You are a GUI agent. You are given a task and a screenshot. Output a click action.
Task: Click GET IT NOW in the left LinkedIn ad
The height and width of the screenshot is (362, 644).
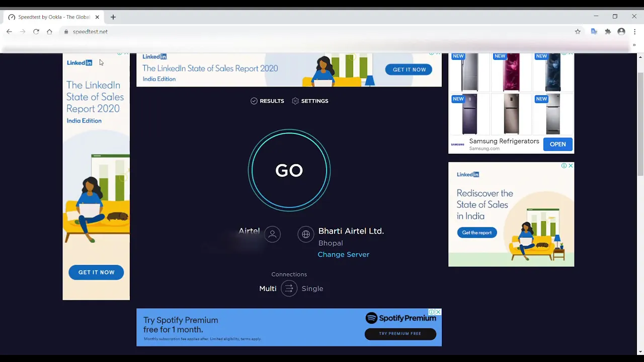pos(96,272)
